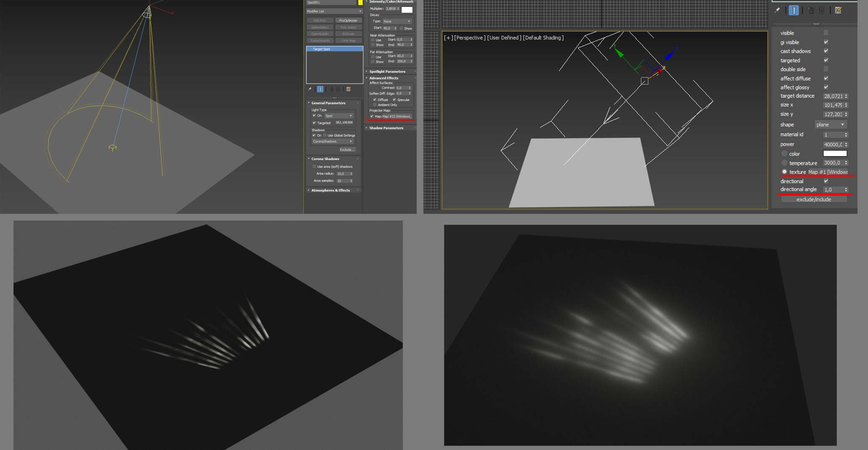868x450 pixels.
Task: Expand the Spotlight Parameters rollout
Action: click(x=387, y=72)
